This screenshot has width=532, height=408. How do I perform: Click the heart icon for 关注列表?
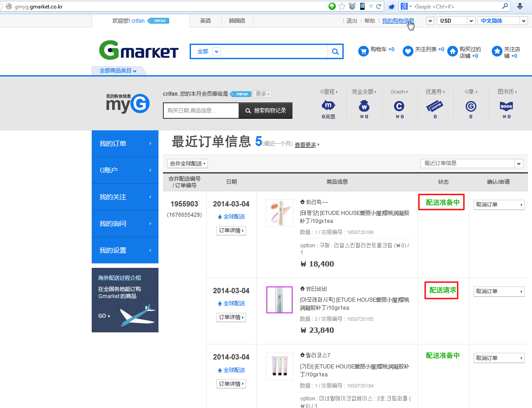(408, 51)
